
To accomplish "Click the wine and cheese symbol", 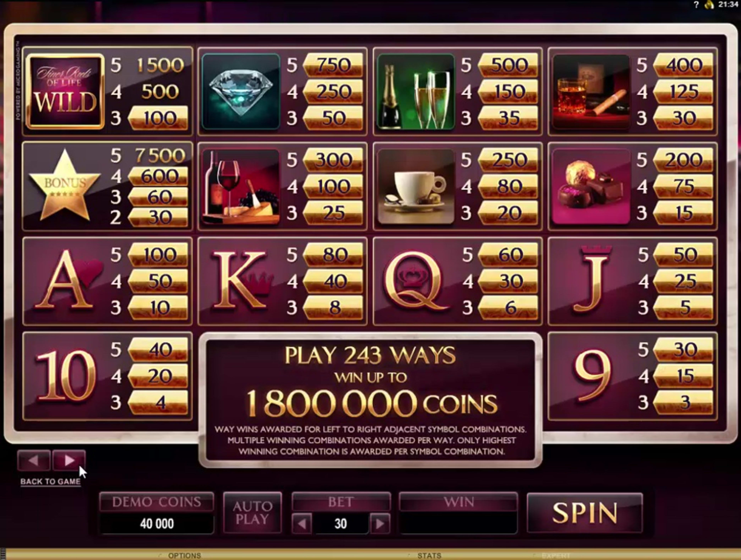I will 241,186.
